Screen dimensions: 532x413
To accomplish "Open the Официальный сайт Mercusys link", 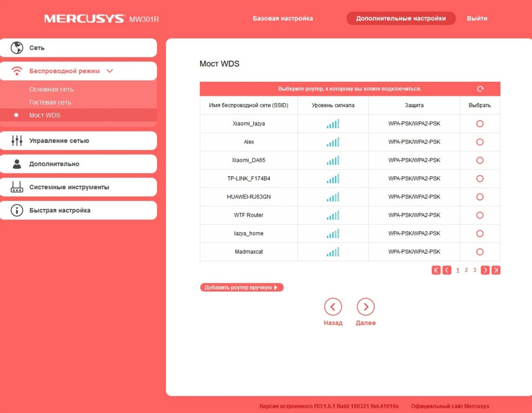I will (x=450, y=406).
